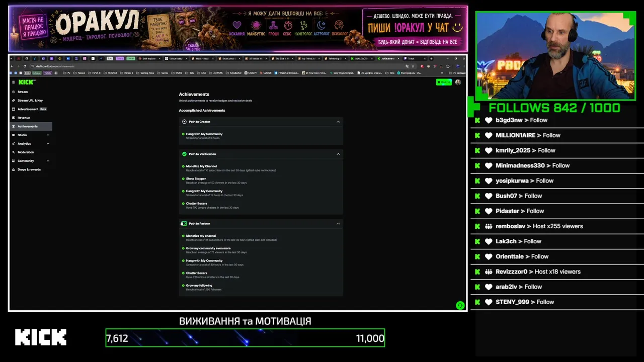Image resolution: width=644 pixels, height=362 pixels.
Task: Open the CLAUDE bookmark
Action: click(266, 73)
